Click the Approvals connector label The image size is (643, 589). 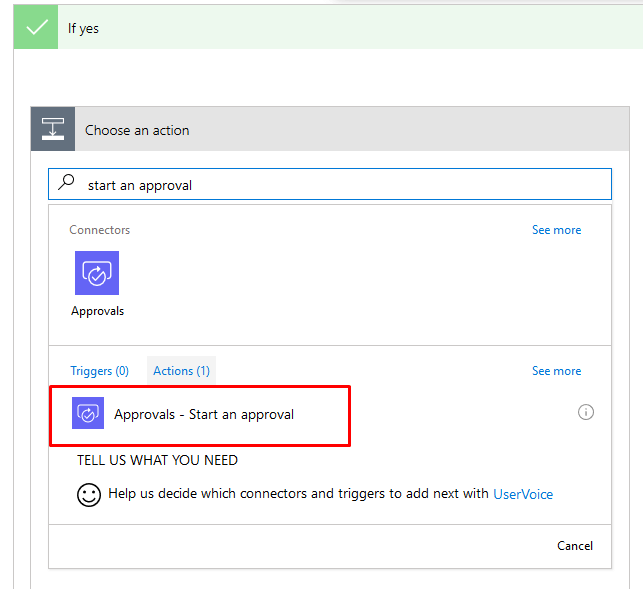98,311
